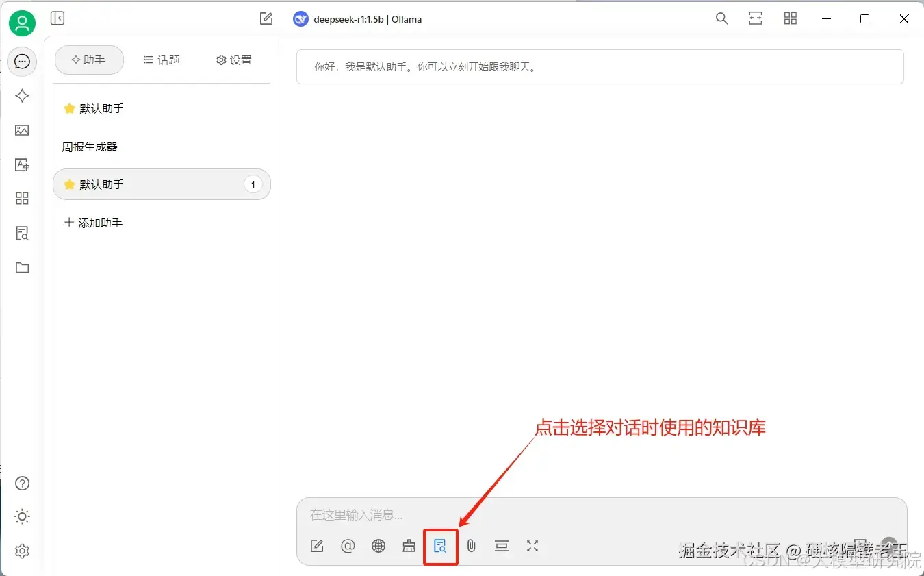The image size is (924, 576).
Task: Open settings gear in bottom sidebar
Action: pyautogui.click(x=22, y=551)
